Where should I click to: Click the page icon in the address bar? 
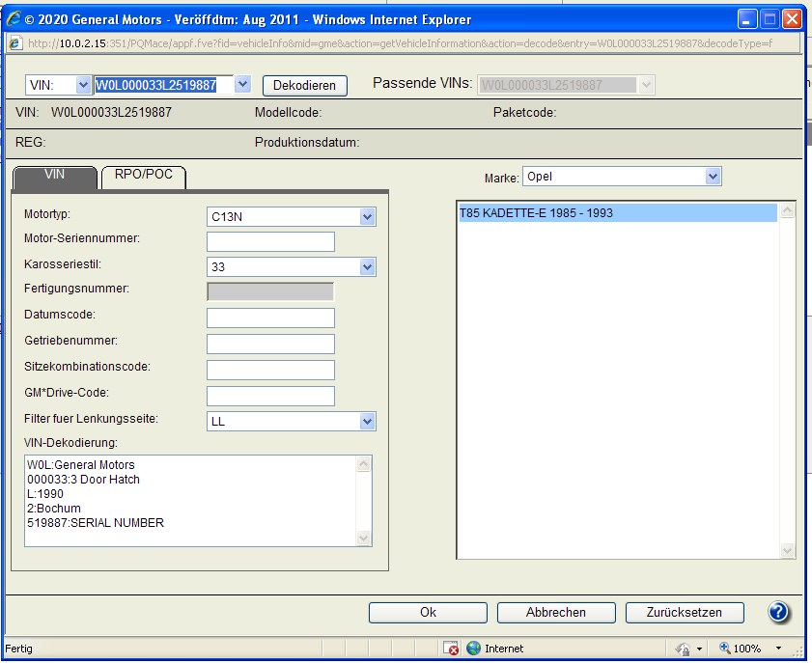point(15,44)
